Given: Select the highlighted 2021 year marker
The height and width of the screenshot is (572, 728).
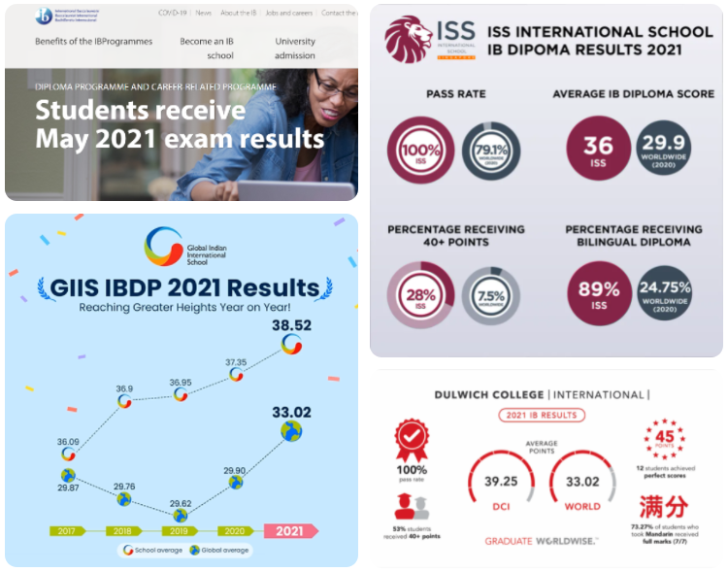Looking at the screenshot, I should [291, 530].
